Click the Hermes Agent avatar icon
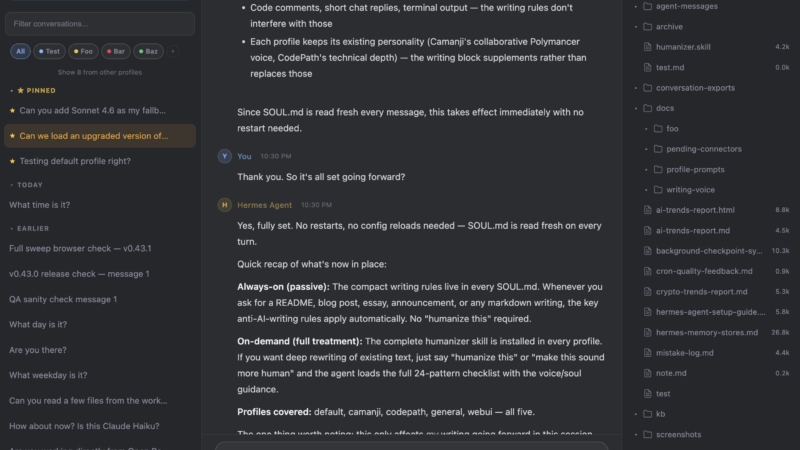 pos(224,205)
